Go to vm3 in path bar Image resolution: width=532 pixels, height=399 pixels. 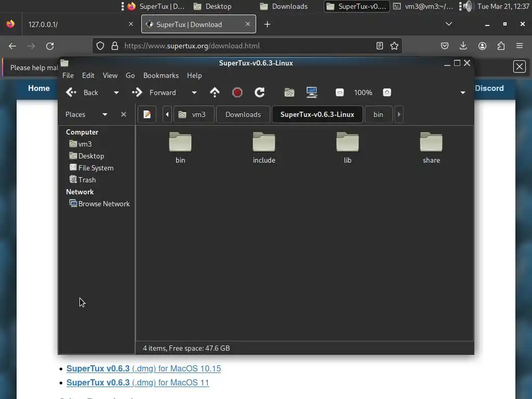coord(194,114)
